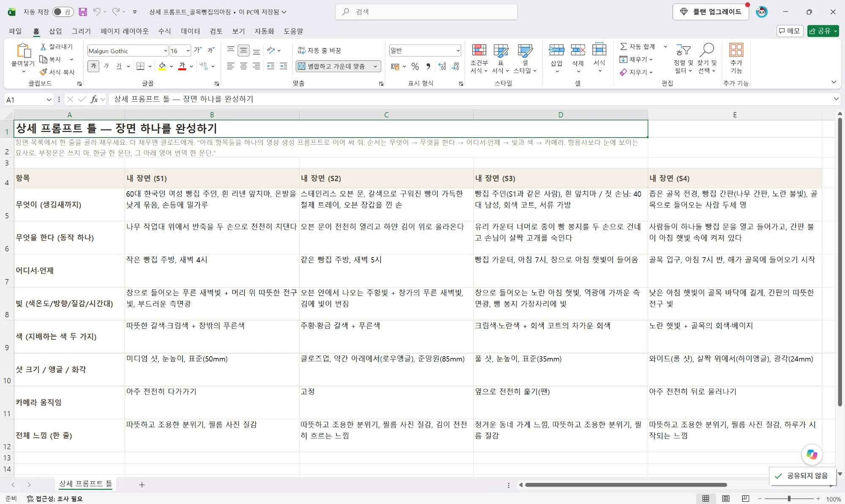
Task: Toggle Italic formatting button
Action: 106,66
